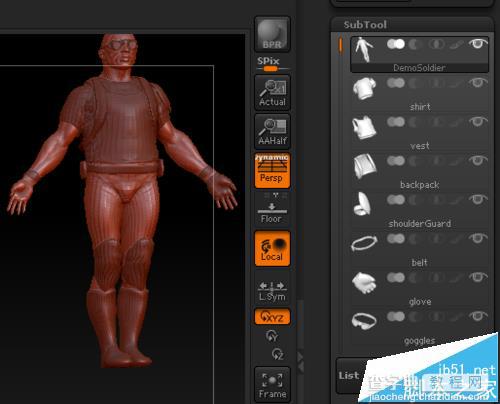Select the belt subtool thumbnail
This screenshot has width=500, height=404.
(364, 243)
